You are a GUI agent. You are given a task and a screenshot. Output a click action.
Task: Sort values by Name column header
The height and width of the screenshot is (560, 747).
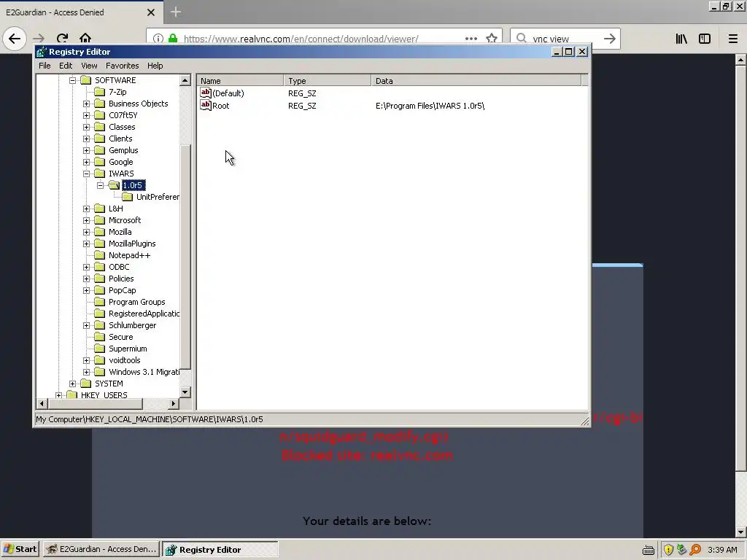pos(241,80)
